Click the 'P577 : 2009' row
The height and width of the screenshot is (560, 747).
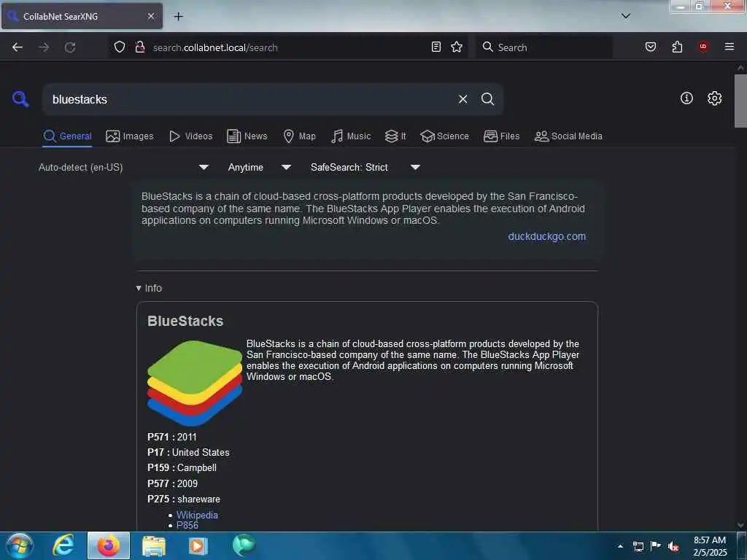[x=172, y=483]
